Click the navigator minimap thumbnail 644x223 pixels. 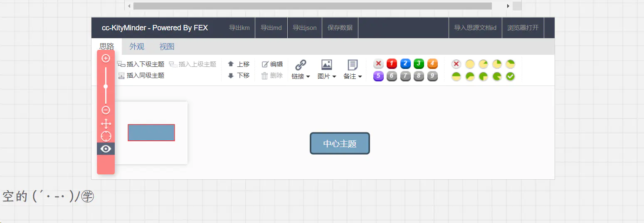[x=151, y=132]
